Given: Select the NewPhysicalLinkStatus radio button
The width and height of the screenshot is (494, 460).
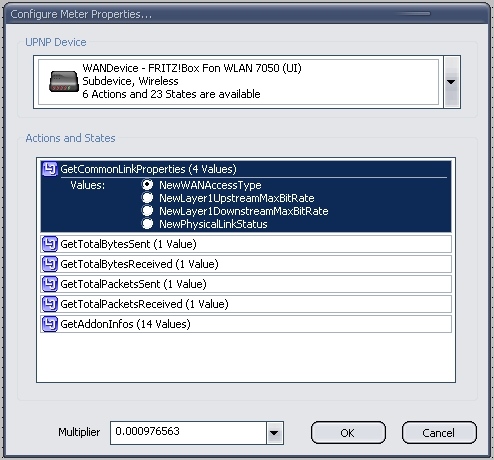Looking at the screenshot, I should (147, 224).
